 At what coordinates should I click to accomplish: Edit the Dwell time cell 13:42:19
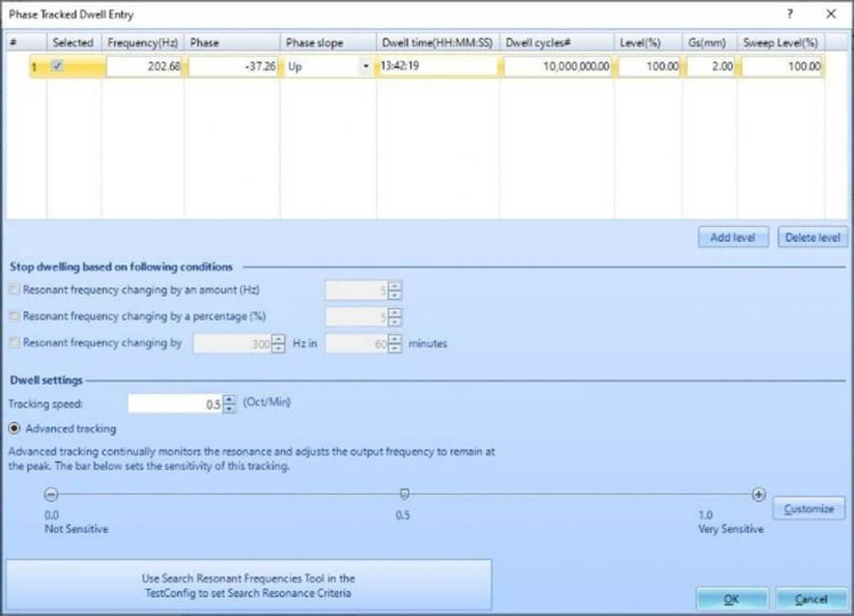(x=438, y=67)
